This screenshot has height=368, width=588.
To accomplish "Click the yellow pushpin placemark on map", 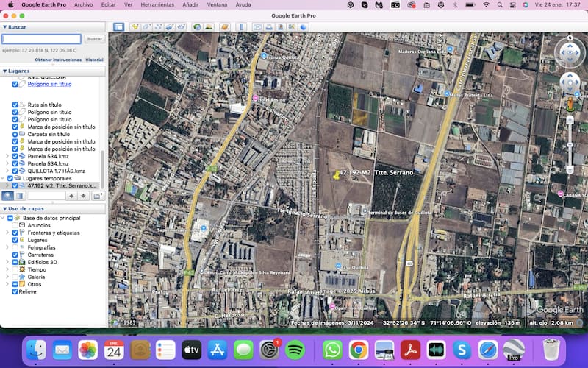I will click(337, 175).
